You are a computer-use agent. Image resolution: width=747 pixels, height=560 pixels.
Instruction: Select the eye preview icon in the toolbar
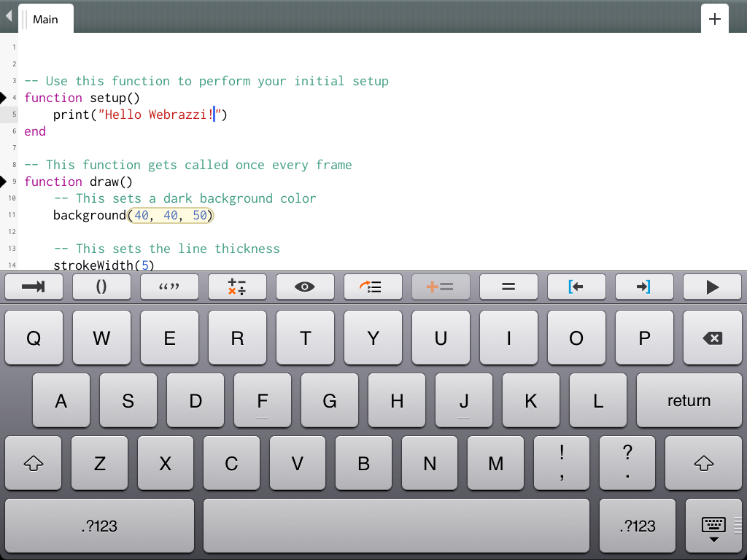coord(305,287)
